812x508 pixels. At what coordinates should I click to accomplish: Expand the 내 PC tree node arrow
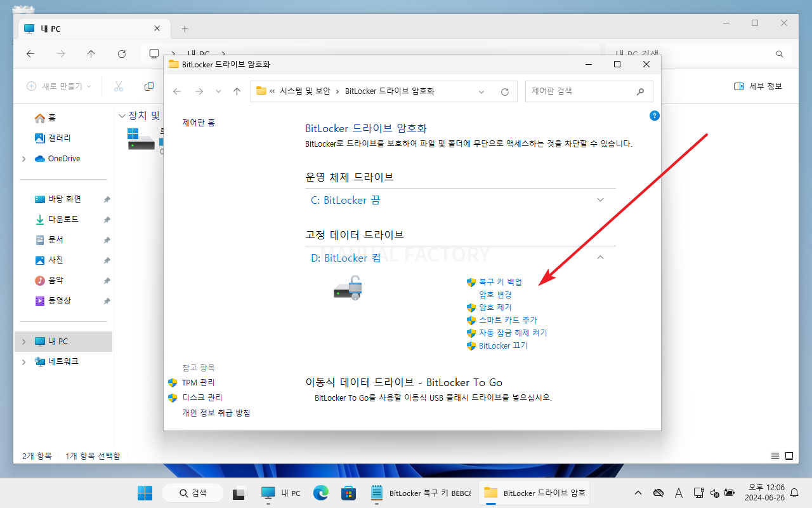(x=24, y=342)
